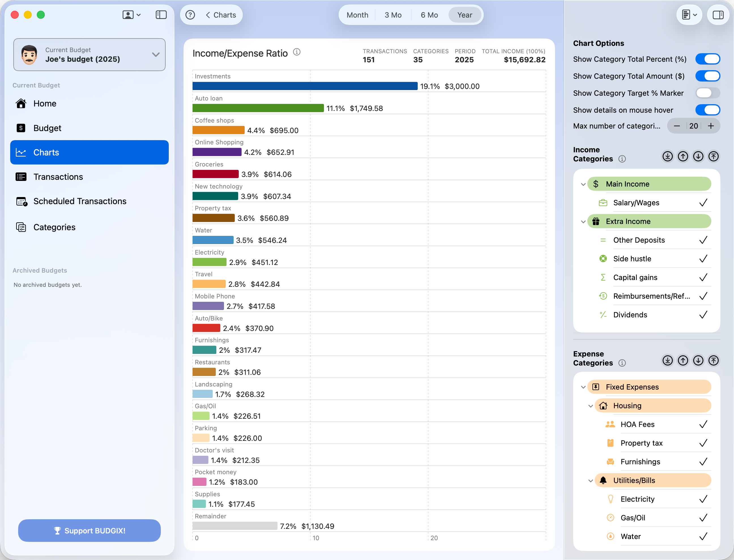Screen dimensions: 734x560
Task: Open Transactions in the sidebar
Action: tap(58, 177)
